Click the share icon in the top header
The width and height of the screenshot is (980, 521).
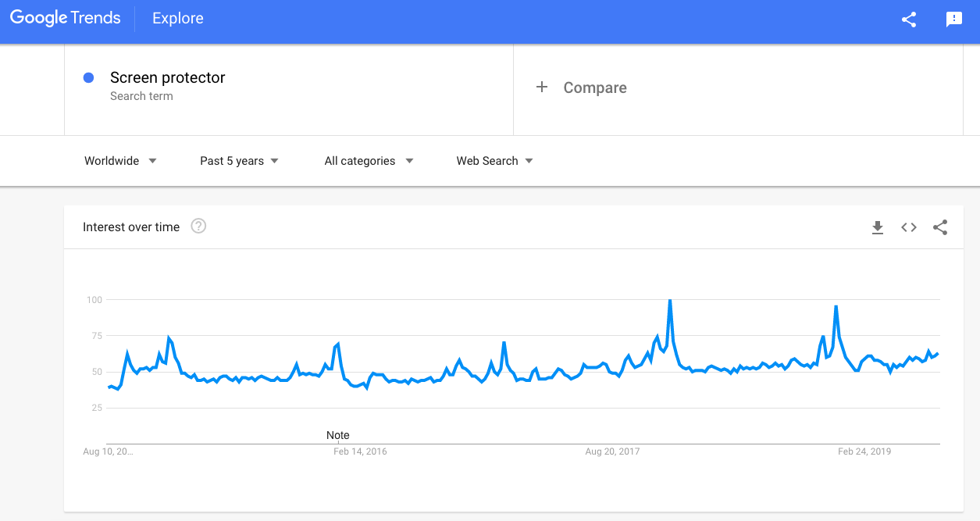click(908, 20)
